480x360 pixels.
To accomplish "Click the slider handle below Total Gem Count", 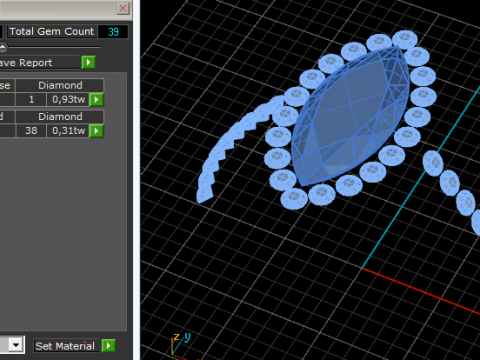I will click(3, 47).
